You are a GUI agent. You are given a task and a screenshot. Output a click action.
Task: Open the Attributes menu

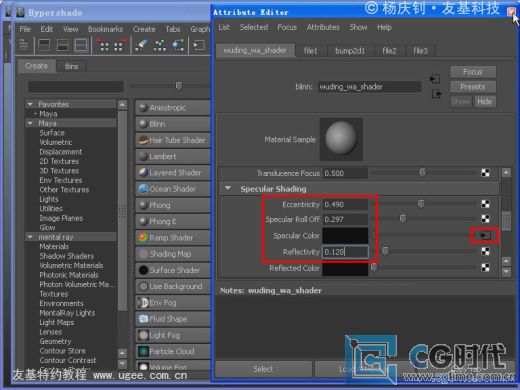point(323,27)
